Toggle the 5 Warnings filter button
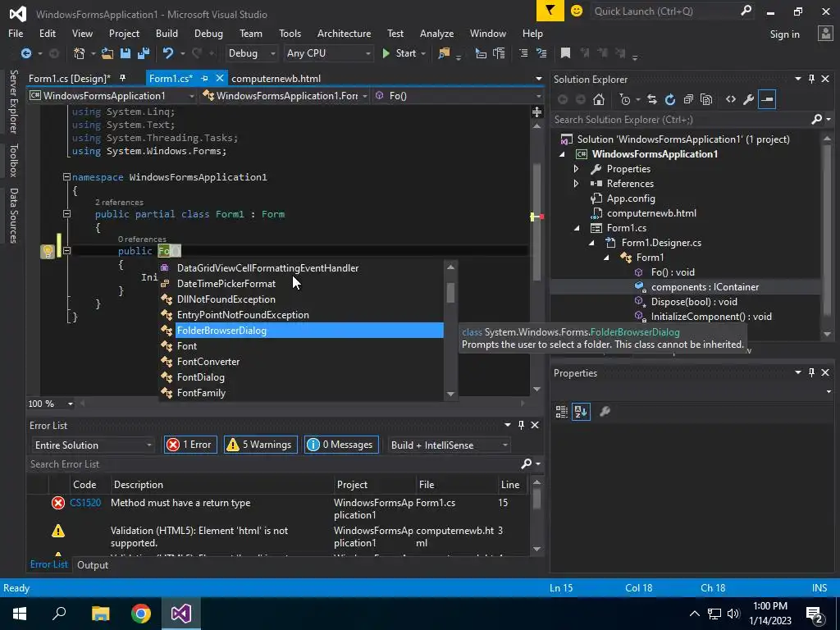Screen dimensions: 840x630 (260, 445)
